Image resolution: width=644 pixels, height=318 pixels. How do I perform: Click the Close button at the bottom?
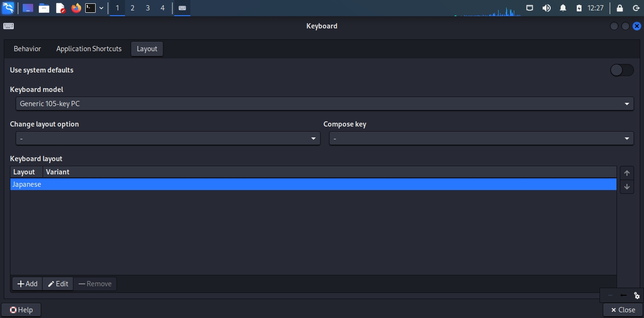[x=623, y=310]
